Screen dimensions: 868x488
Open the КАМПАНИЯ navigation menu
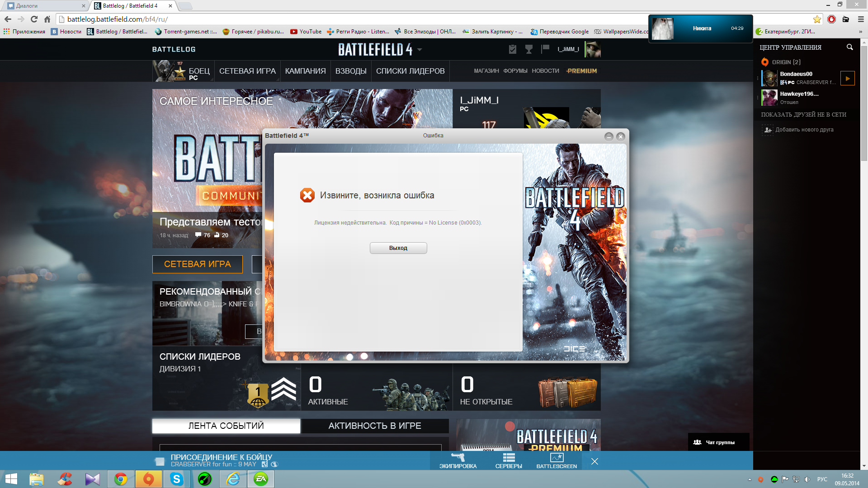point(305,71)
